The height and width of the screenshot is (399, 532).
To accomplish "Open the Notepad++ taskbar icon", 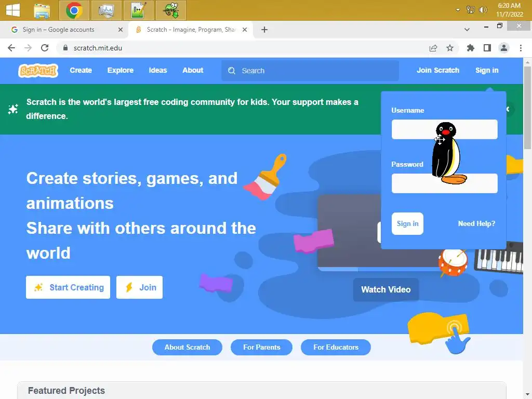I will pos(138,10).
